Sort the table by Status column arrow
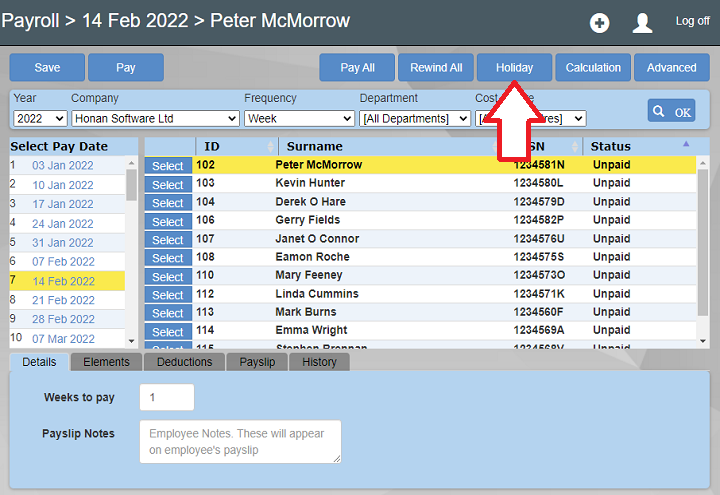 [x=686, y=144]
